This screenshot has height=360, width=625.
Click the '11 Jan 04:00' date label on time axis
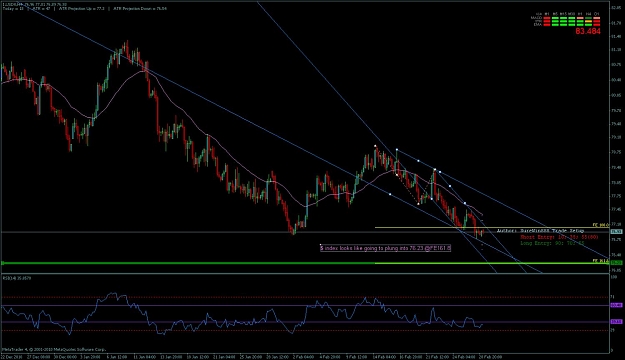(145, 356)
